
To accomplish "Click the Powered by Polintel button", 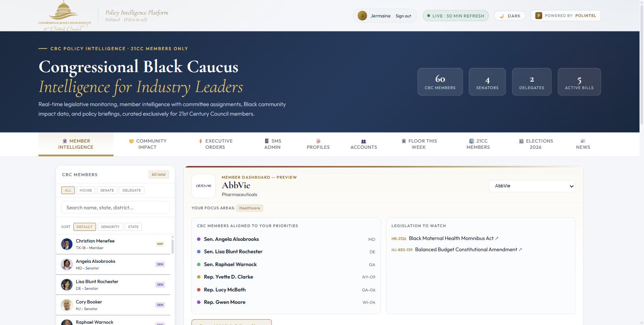I will pyautogui.click(x=566, y=16).
